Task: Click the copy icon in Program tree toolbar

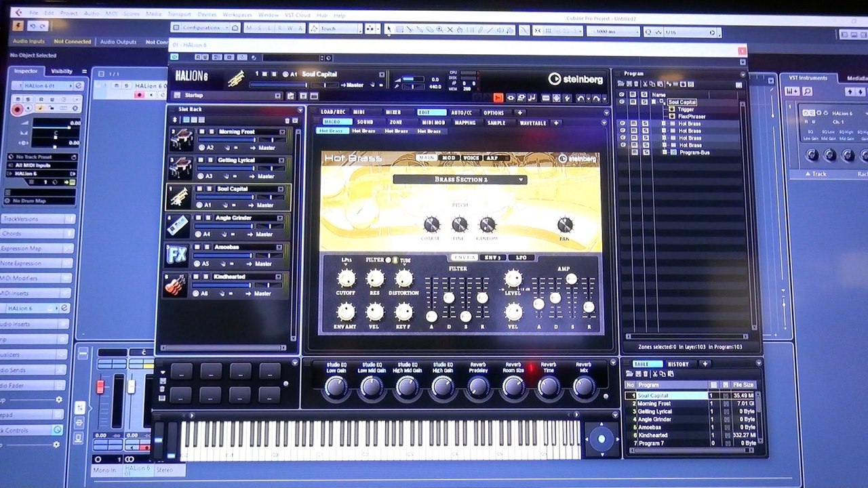Action: 653,84
